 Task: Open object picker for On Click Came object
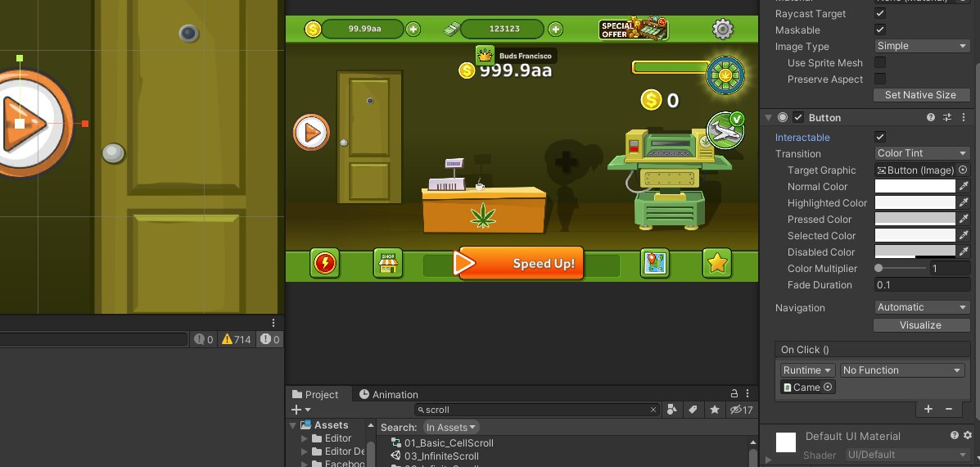pos(828,387)
